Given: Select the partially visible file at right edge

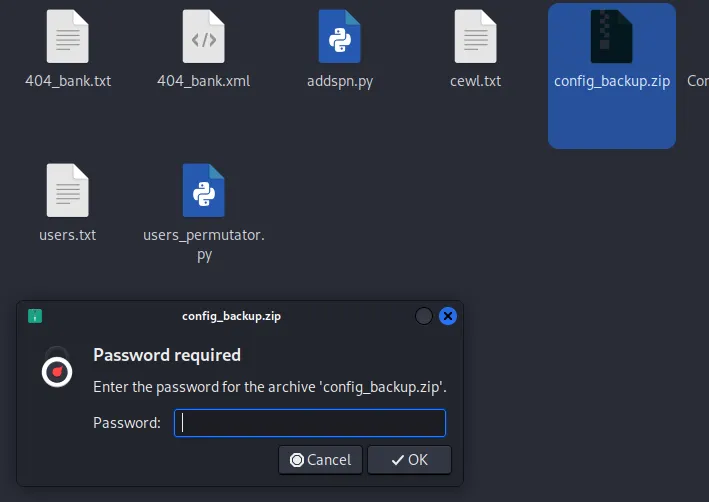Looking at the screenshot, I should (x=698, y=81).
